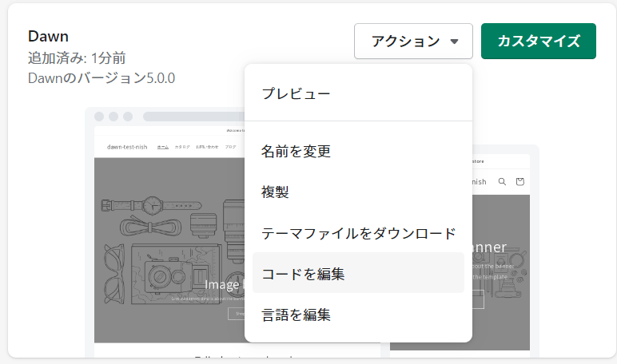This screenshot has height=364, width=617.
Task: Open the アクション dropdown button
Action: coord(413,42)
